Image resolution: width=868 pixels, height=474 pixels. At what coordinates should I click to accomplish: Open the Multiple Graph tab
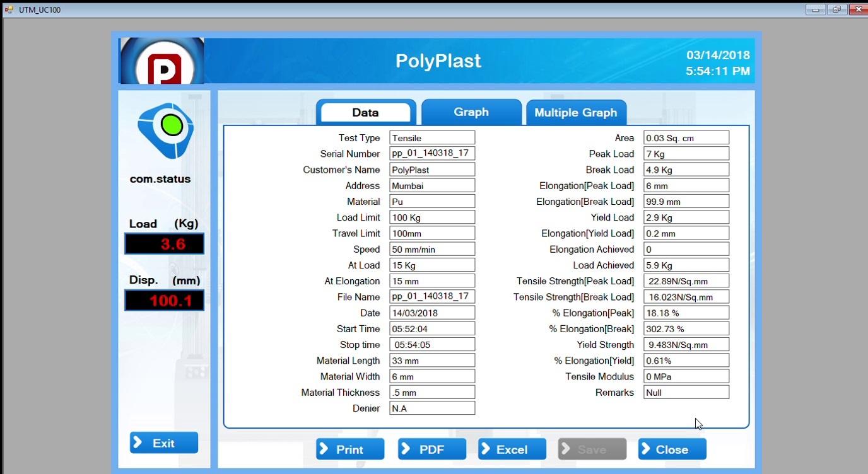575,113
